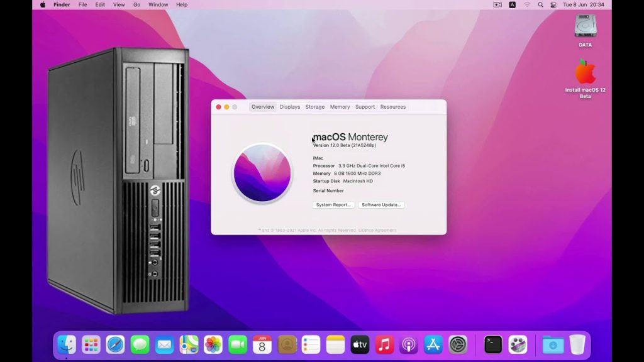The width and height of the screenshot is (644, 362).
Task: Open Control Centre in the menu bar
Action: [x=553, y=4]
